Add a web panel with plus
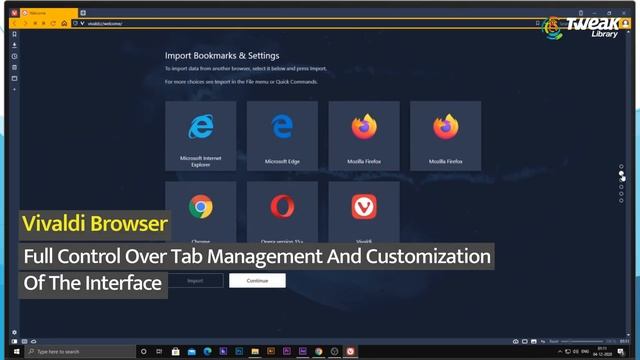This screenshot has height=360, width=640. tap(14, 89)
